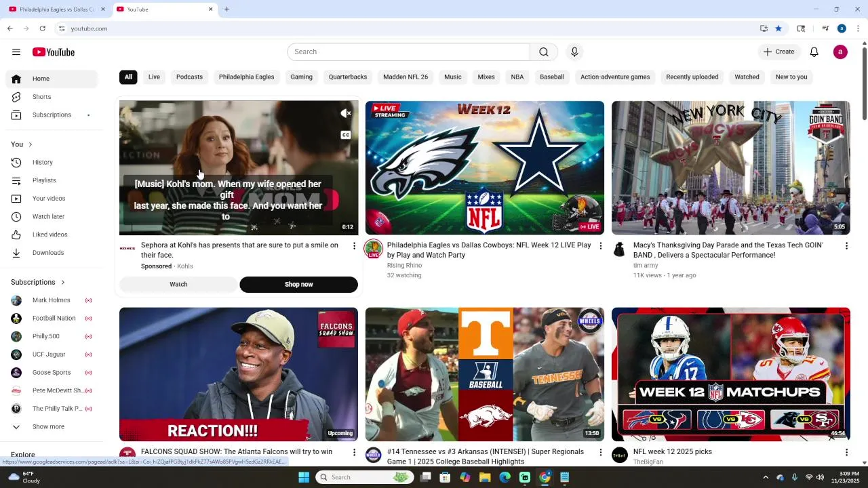The height and width of the screenshot is (488, 868).
Task: Select the Action-adventure games chip
Action: (615, 77)
